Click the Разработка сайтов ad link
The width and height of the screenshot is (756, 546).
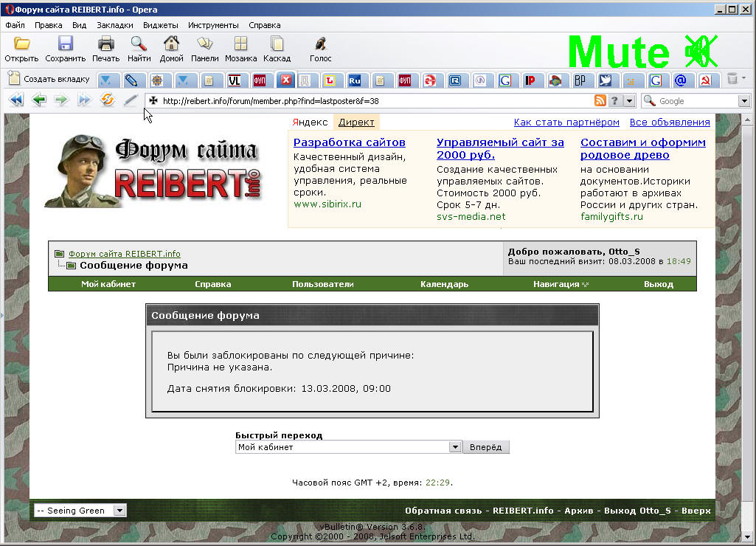coord(349,142)
